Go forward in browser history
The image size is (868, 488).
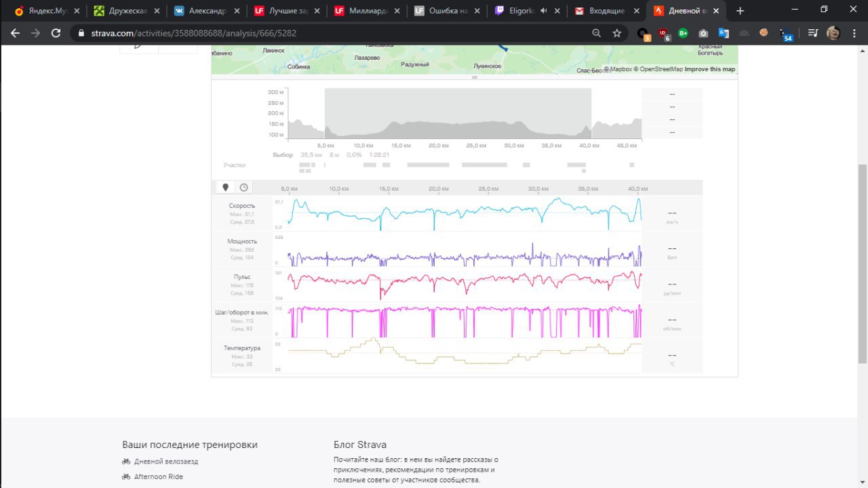point(35,33)
